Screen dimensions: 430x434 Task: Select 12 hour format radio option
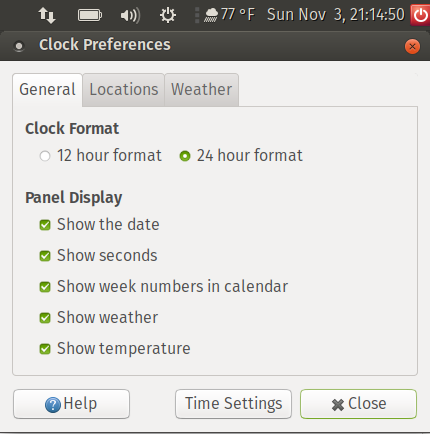pos(45,156)
